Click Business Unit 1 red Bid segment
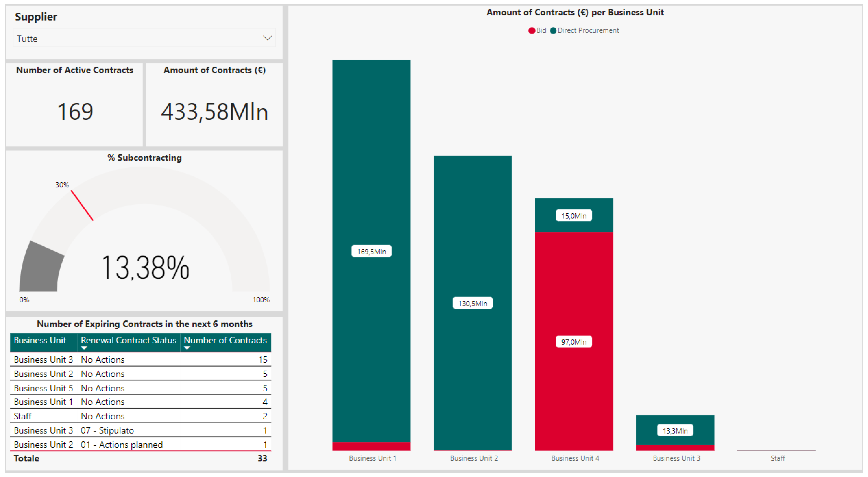868x477 pixels. coord(371,446)
